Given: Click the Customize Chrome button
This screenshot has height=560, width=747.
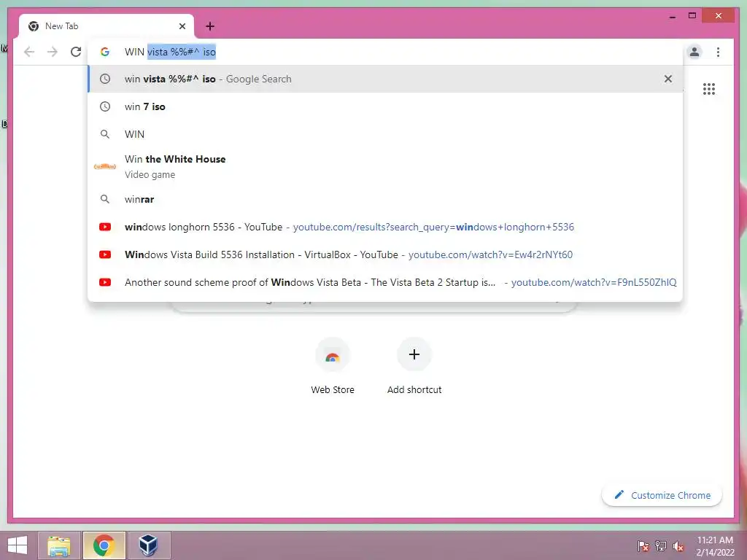Looking at the screenshot, I should click(662, 495).
